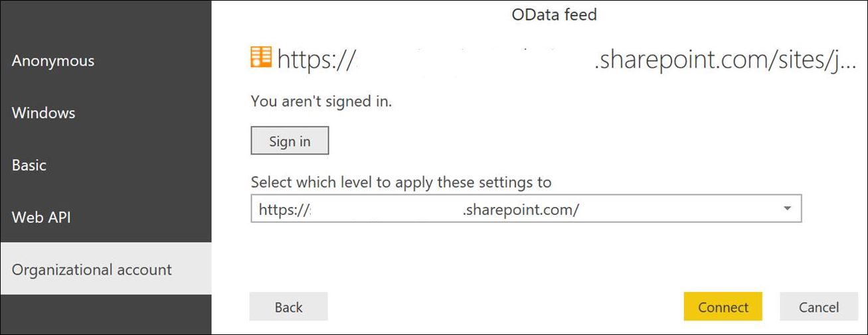Open the sharepoint.com level combo box
Screen dimensions: 868x335
(526, 209)
